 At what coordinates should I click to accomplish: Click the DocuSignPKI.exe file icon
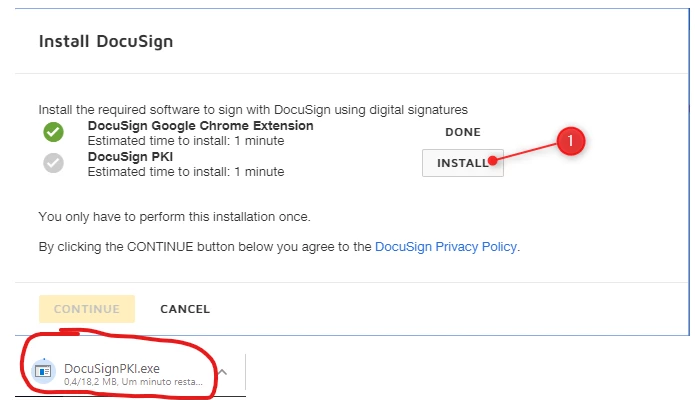pyautogui.click(x=43, y=371)
